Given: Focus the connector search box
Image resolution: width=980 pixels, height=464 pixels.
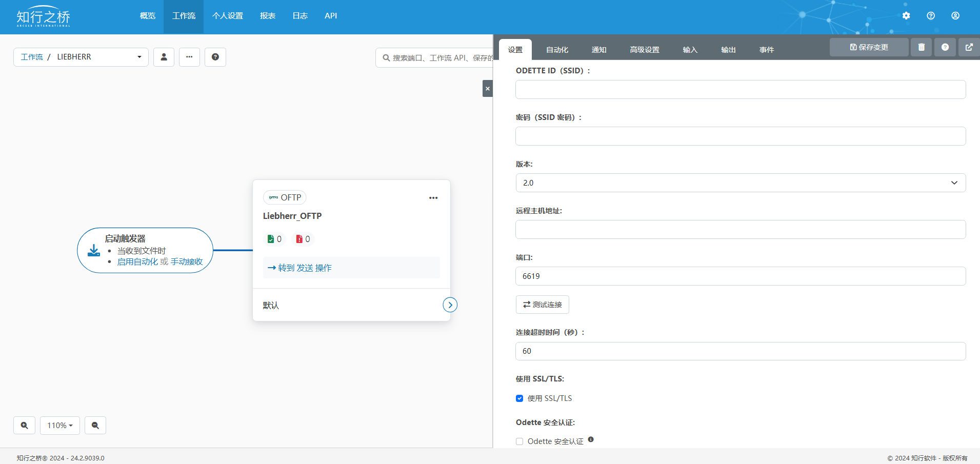Looking at the screenshot, I should tap(435, 58).
